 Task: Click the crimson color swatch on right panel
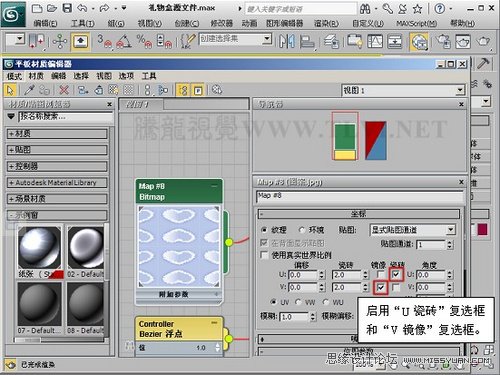point(482,229)
